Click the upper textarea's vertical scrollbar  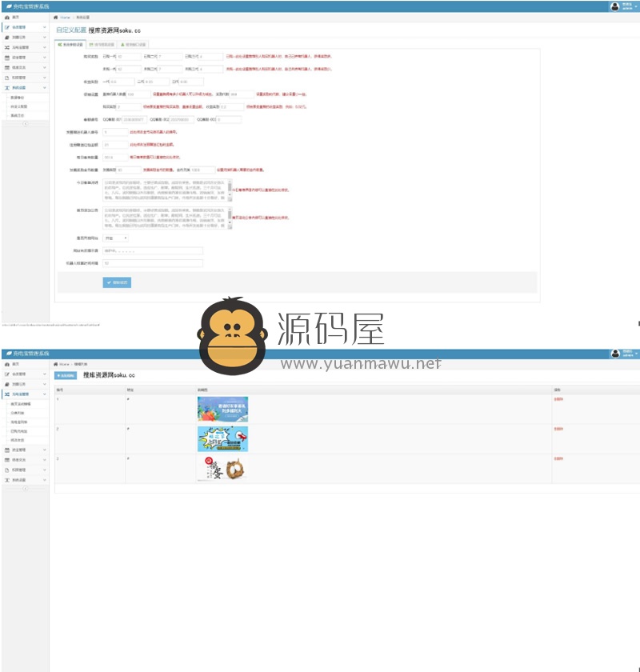pyautogui.click(x=230, y=190)
